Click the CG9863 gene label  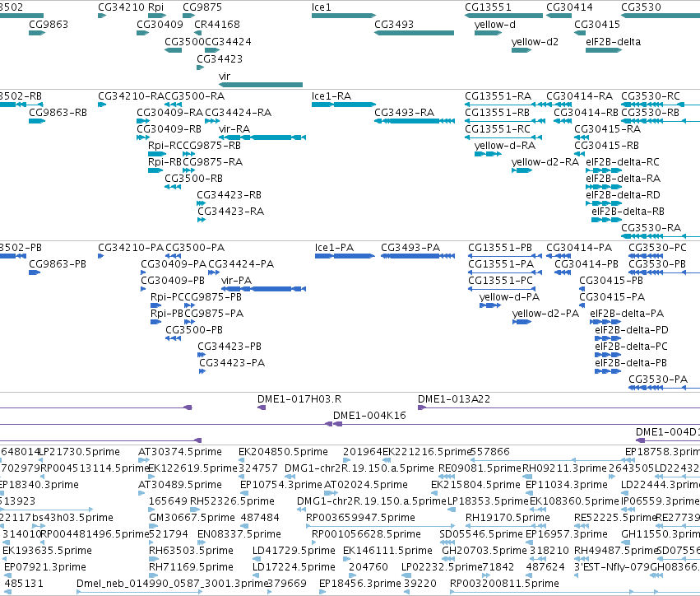(x=49, y=24)
